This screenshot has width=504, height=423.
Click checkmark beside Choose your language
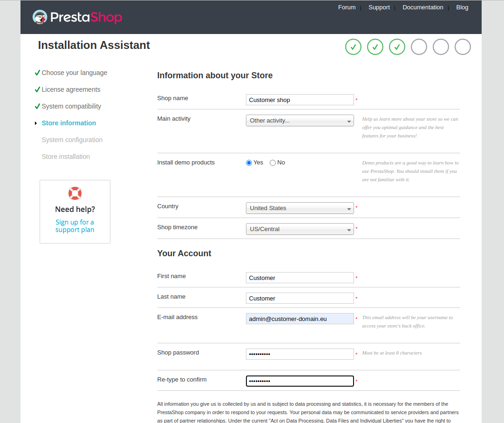[x=37, y=73]
